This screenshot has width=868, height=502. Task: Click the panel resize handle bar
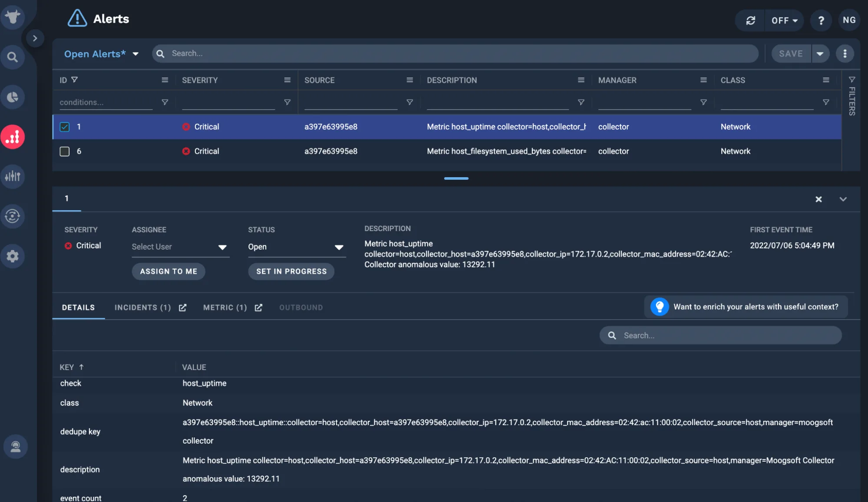click(456, 178)
